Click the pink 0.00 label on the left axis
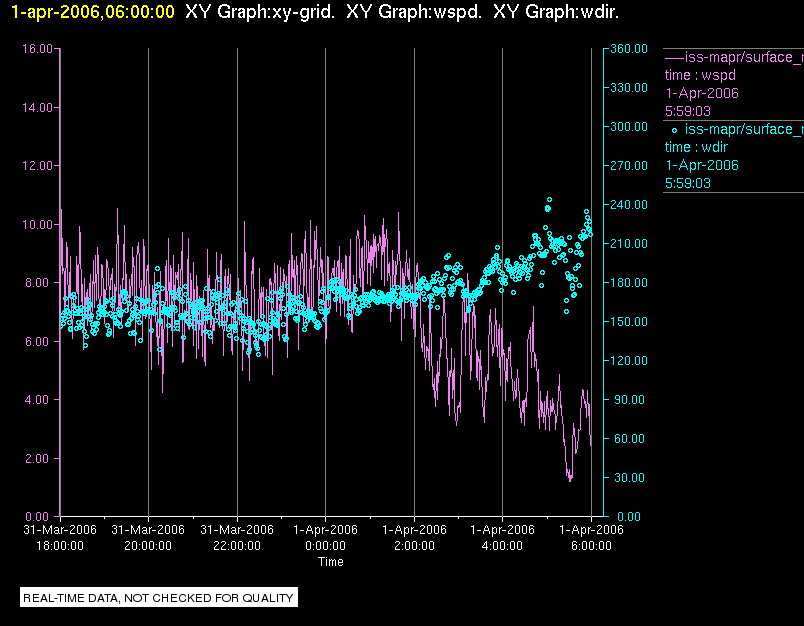This screenshot has width=804, height=626. point(39,517)
